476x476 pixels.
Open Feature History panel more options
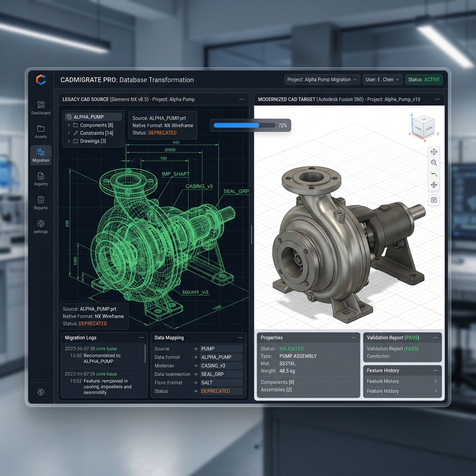[436, 370]
